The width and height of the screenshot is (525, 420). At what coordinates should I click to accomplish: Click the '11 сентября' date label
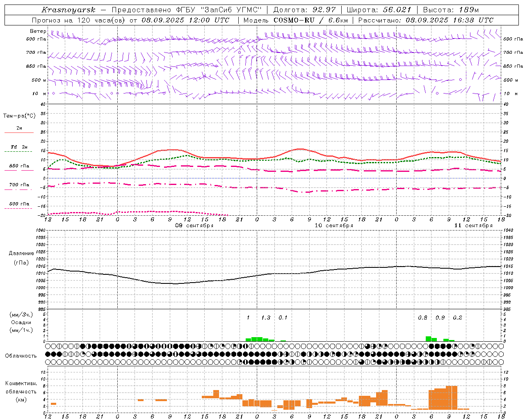point(473,225)
